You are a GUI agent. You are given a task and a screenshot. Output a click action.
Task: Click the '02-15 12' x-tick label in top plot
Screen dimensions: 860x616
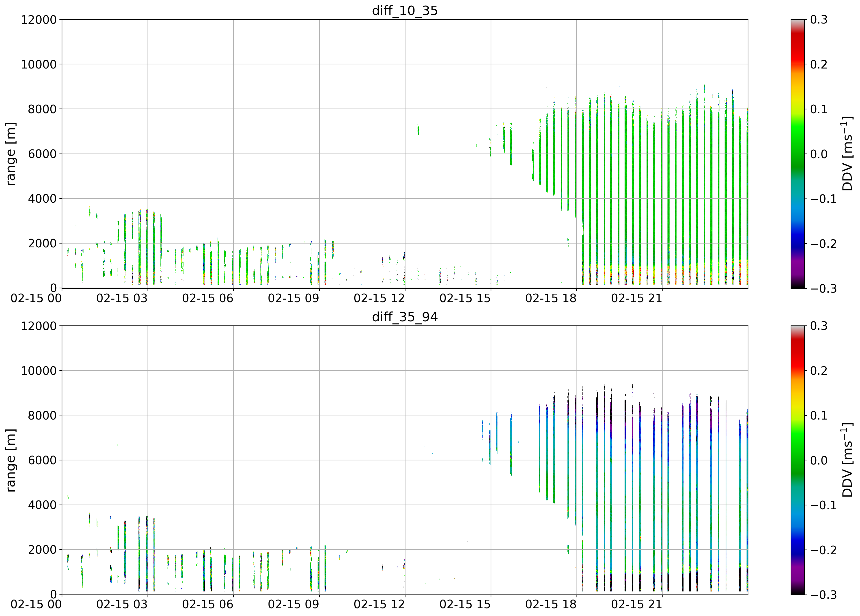tap(379, 298)
